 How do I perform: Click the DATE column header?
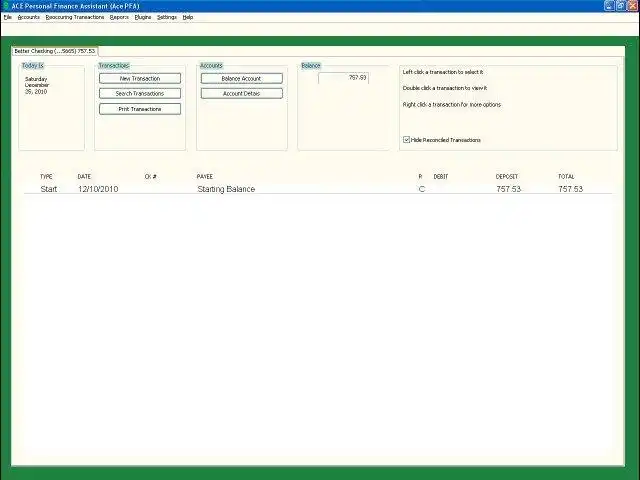click(x=84, y=176)
